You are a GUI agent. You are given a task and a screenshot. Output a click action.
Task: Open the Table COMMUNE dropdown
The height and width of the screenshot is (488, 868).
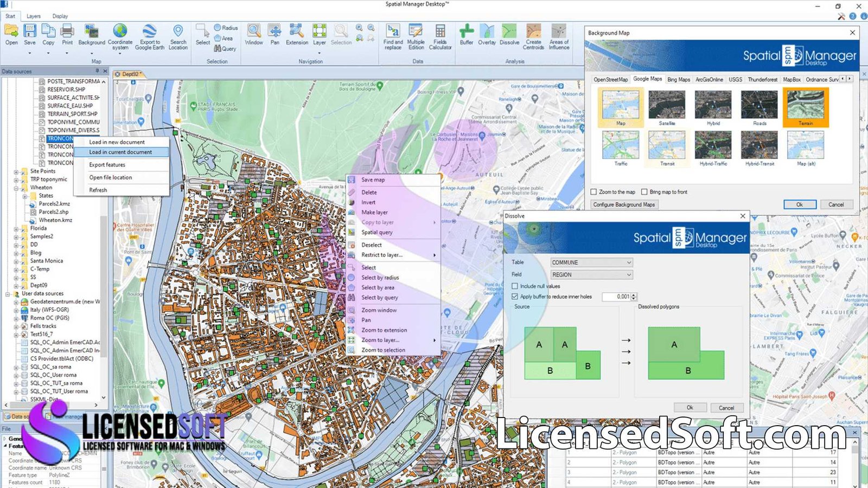[x=591, y=262]
